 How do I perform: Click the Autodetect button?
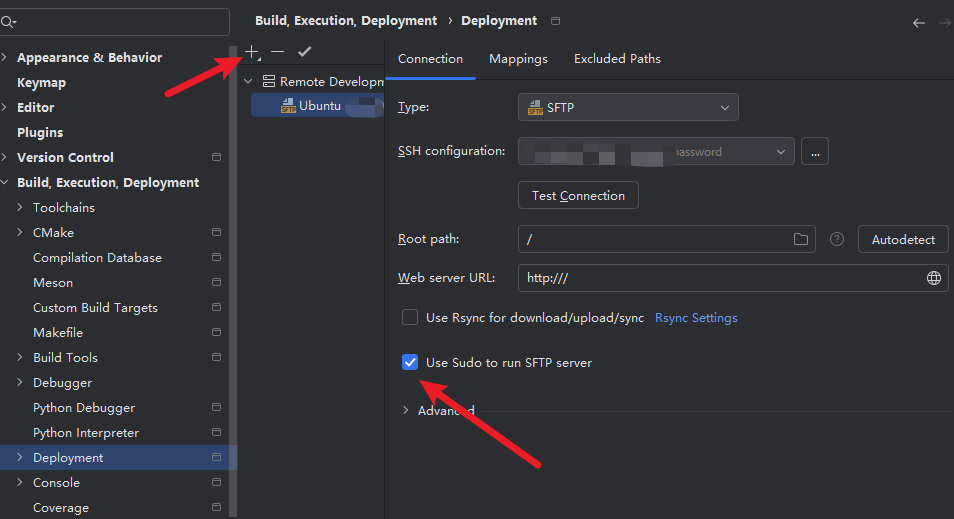point(902,239)
